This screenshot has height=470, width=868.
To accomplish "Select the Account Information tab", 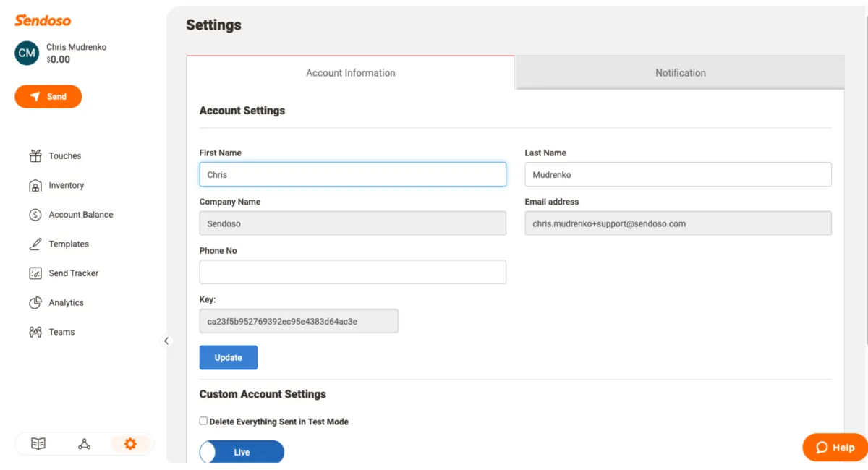I will click(351, 73).
